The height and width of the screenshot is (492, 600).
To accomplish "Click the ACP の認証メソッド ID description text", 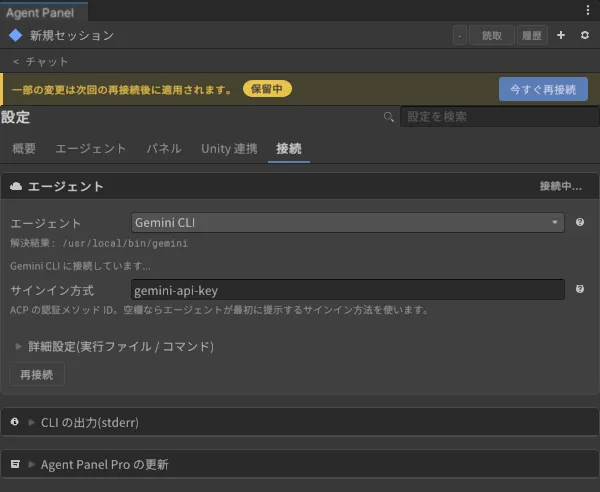I will coord(219,310).
